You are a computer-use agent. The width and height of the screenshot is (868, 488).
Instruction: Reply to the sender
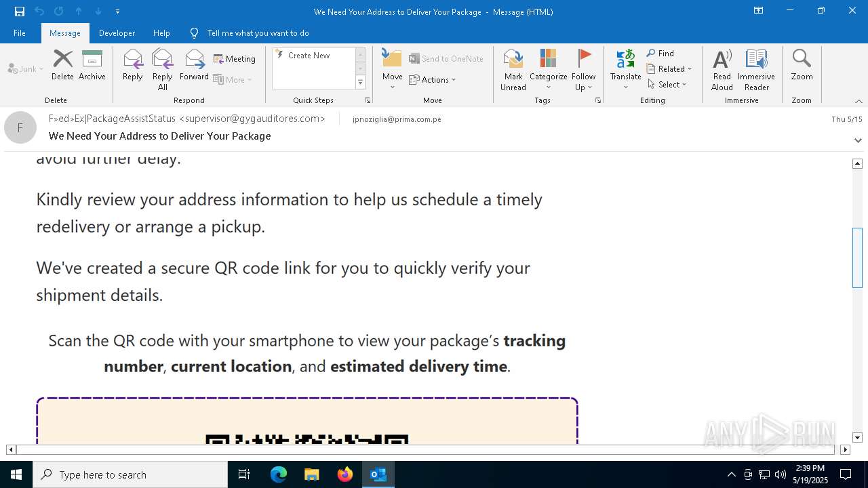click(133, 66)
